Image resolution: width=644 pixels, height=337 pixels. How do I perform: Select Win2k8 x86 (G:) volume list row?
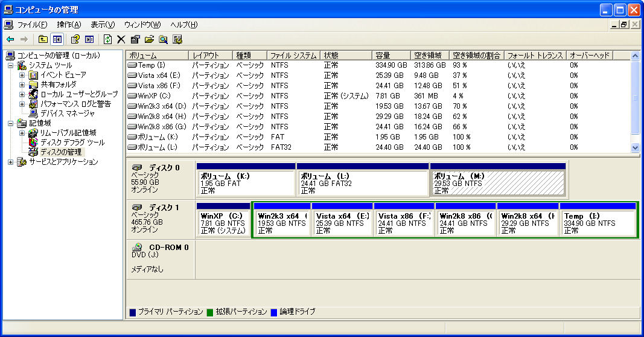click(378, 127)
